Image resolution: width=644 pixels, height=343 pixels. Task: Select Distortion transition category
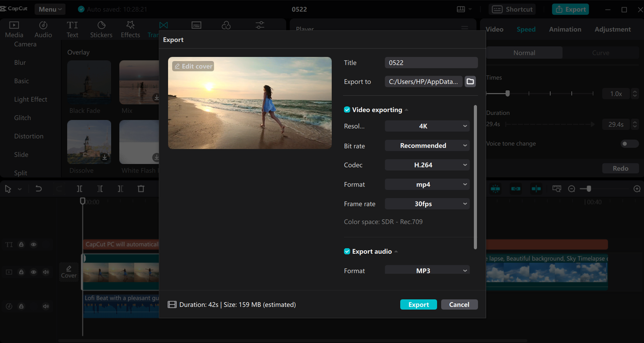[29, 136]
